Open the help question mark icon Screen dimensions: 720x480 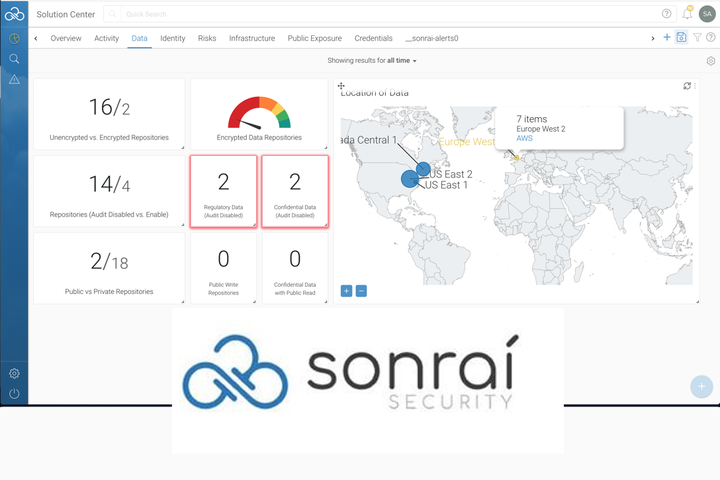tap(667, 14)
